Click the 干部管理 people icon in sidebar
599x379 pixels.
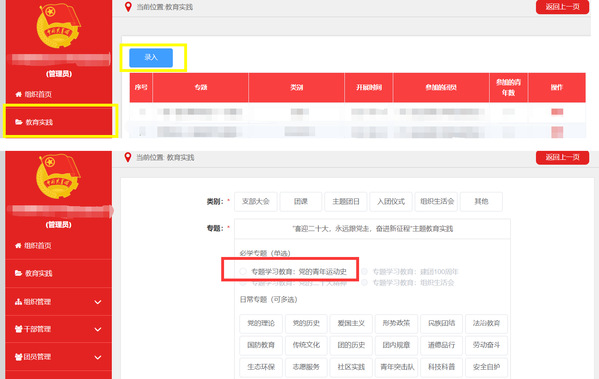click(x=18, y=329)
